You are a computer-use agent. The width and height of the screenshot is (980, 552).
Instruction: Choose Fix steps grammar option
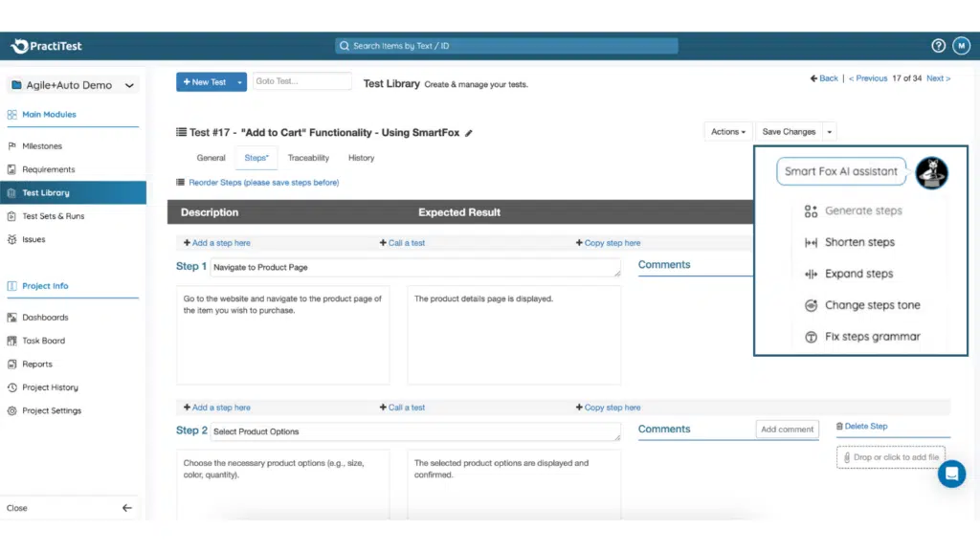coord(872,337)
